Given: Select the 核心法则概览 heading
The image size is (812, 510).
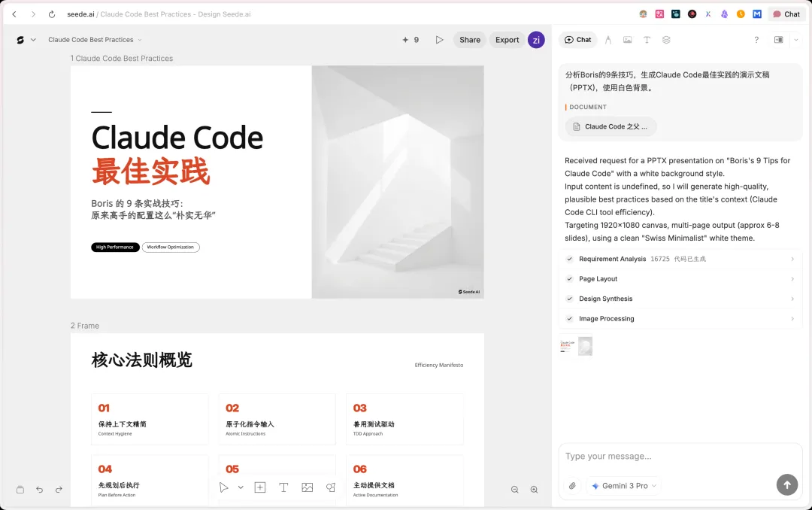Looking at the screenshot, I should click(141, 360).
